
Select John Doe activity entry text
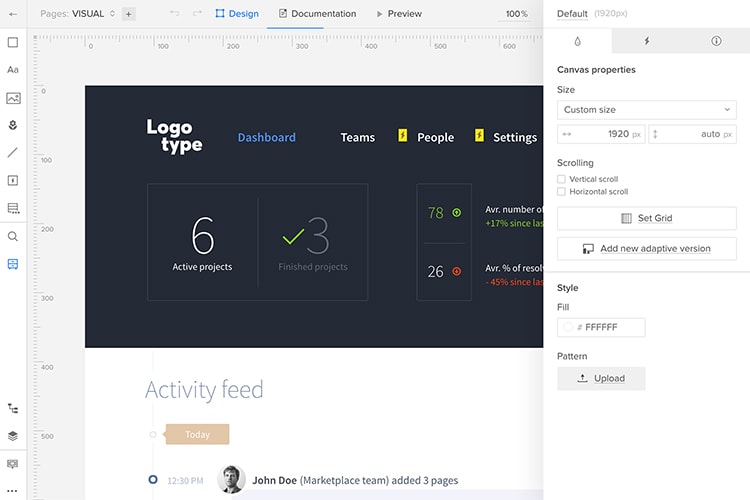click(355, 480)
